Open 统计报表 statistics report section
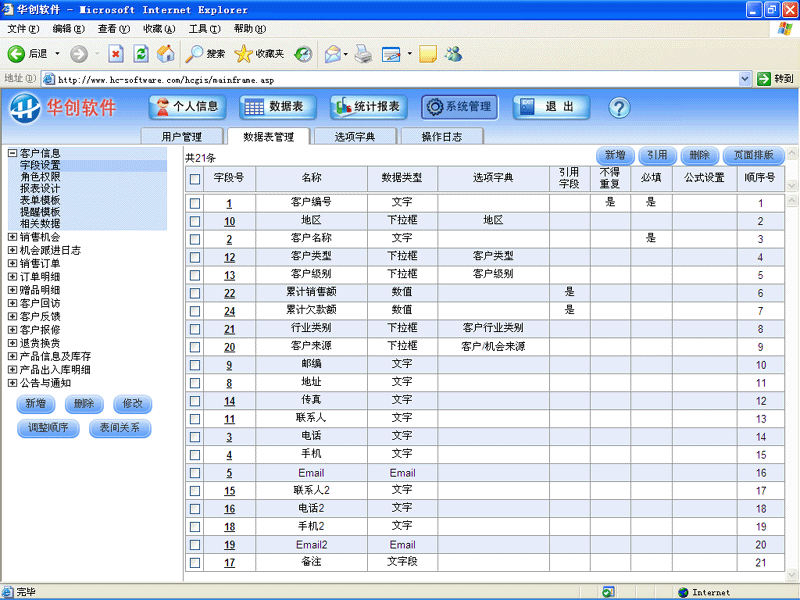 [367, 107]
